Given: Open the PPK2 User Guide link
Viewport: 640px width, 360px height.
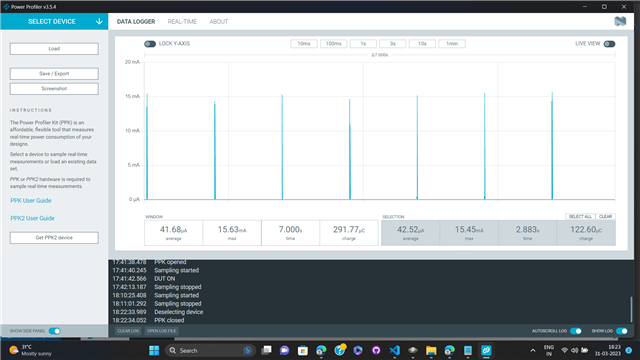Looking at the screenshot, I should click(32, 218).
